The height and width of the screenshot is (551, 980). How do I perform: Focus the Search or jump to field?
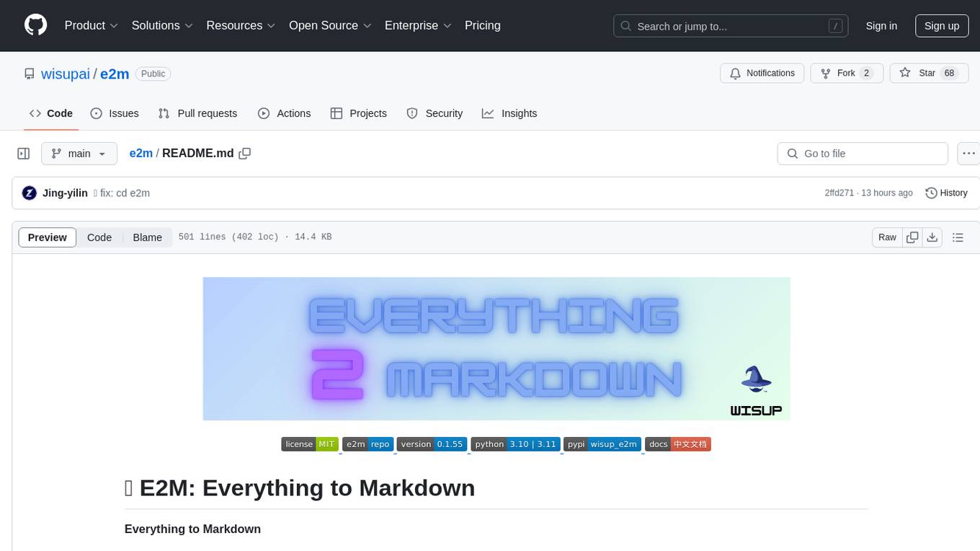(731, 26)
